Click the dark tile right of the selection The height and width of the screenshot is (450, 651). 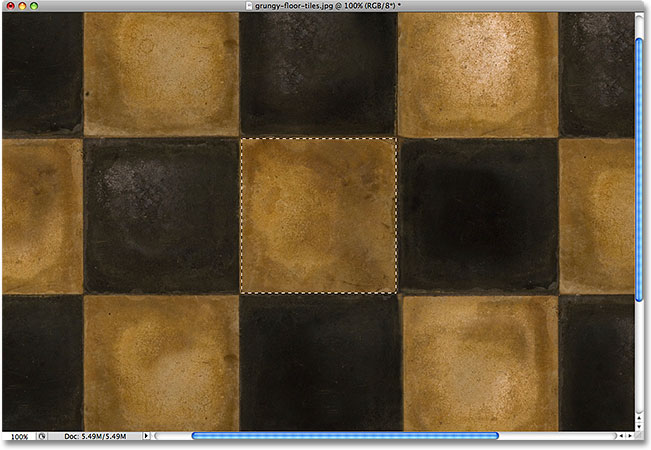(478, 215)
